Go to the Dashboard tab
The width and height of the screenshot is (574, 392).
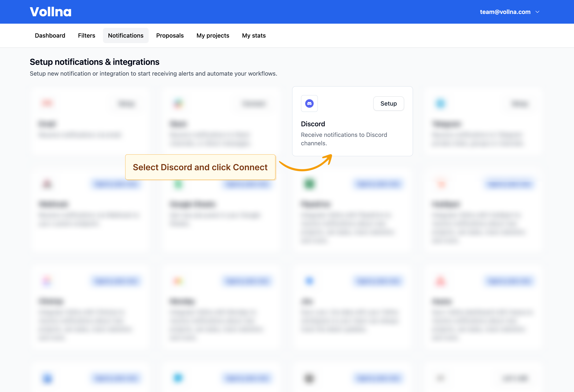click(x=50, y=35)
